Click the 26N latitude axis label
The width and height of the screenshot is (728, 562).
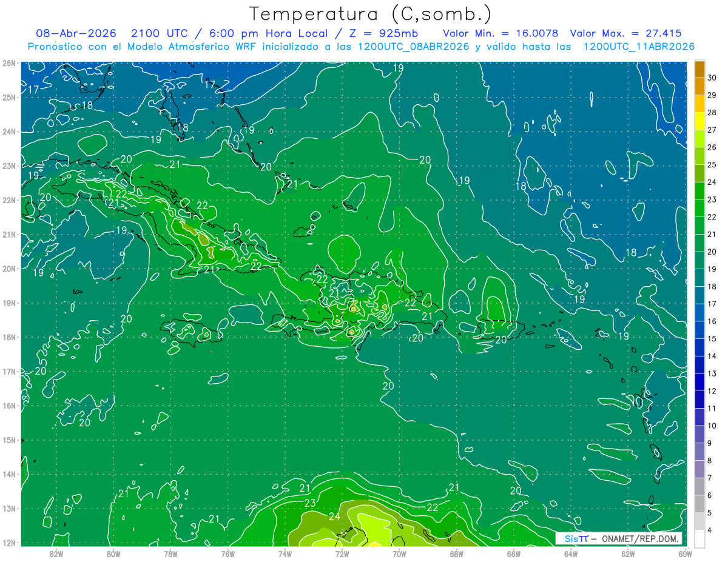[x=8, y=63]
